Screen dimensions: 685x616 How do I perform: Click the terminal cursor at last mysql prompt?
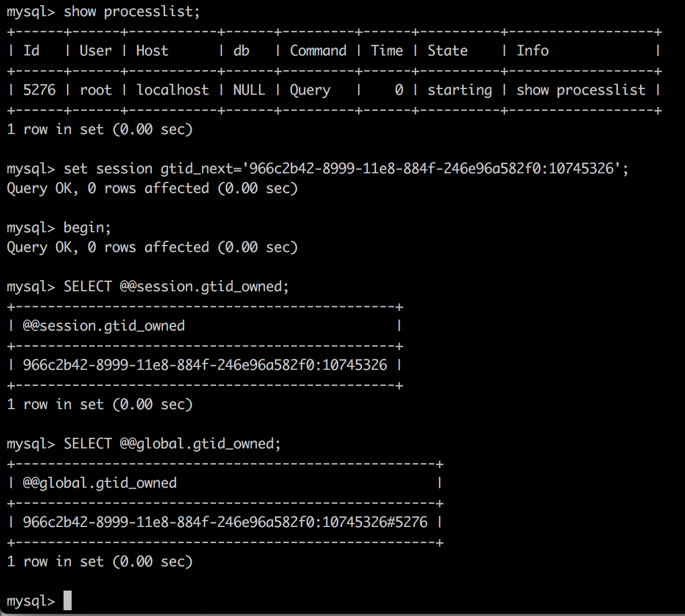[67, 600]
